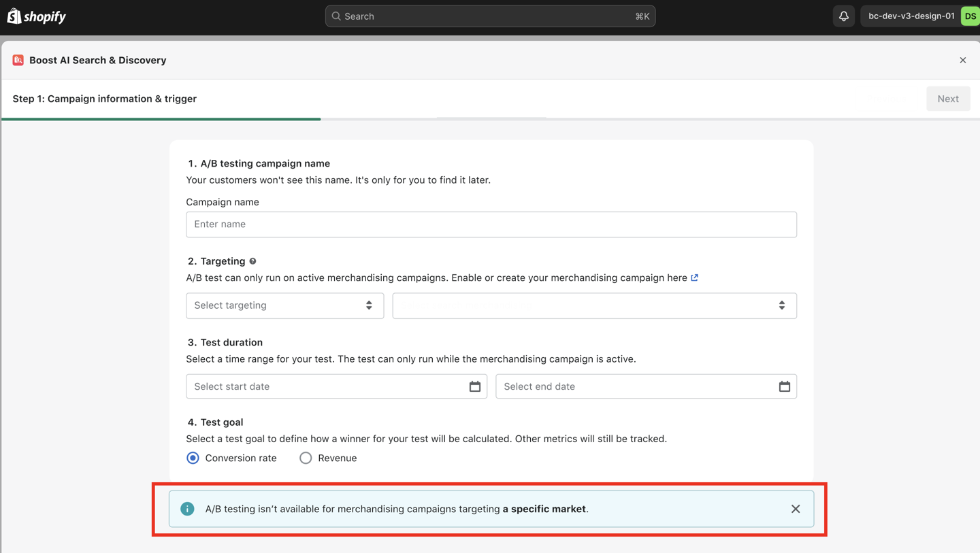980x553 pixels.
Task: Open the empty targeting value dropdown
Action: click(x=595, y=305)
